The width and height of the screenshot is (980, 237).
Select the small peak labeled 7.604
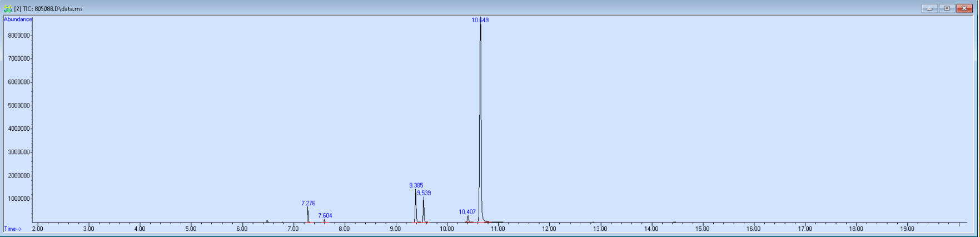[325, 215]
